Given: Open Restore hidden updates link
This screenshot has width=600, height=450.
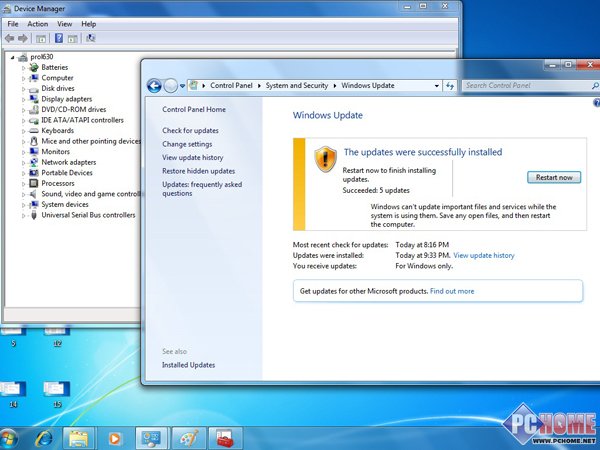Looking at the screenshot, I should click(x=199, y=171).
